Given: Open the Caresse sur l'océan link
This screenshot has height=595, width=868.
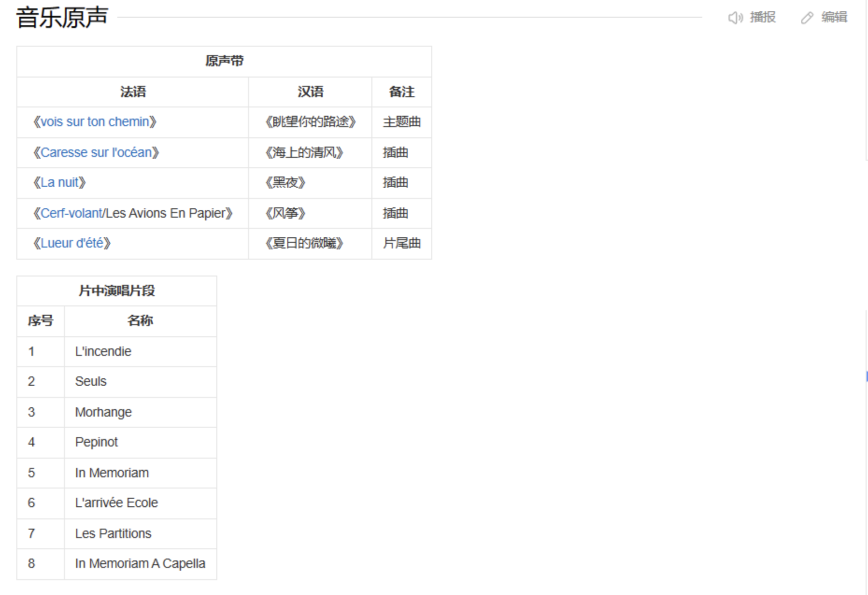Looking at the screenshot, I should tap(96, 153).
